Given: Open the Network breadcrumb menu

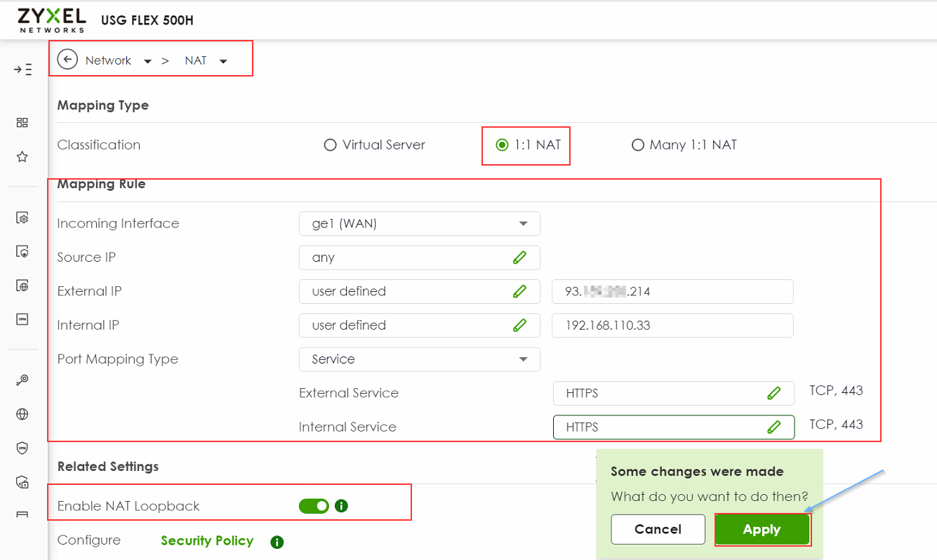Looking at the screenshot, I should tap(147, 61).
